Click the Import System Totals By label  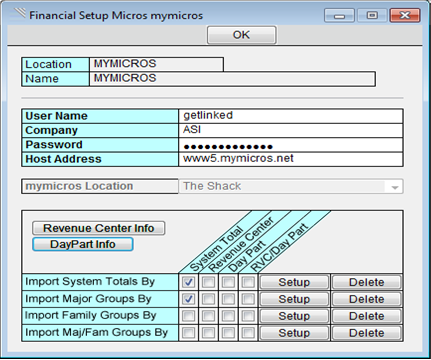coord(90,282)
